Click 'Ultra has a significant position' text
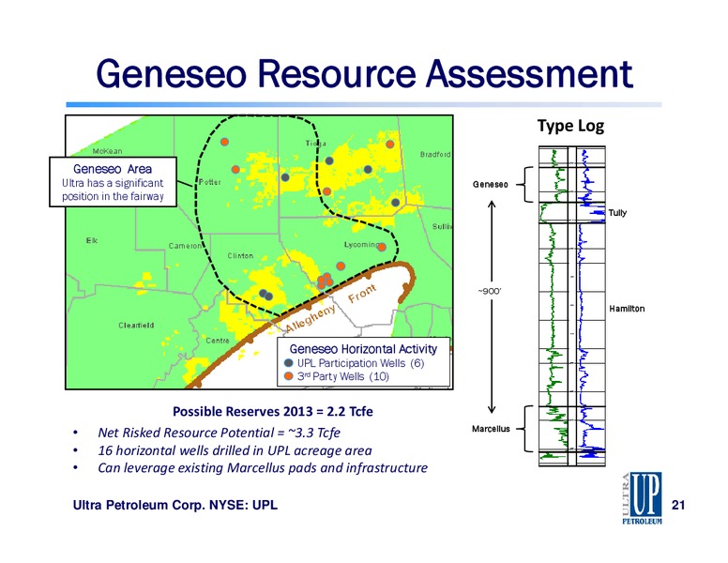This screenshot has width=728, height=563. pyautogui.click(x=113, y=190)
